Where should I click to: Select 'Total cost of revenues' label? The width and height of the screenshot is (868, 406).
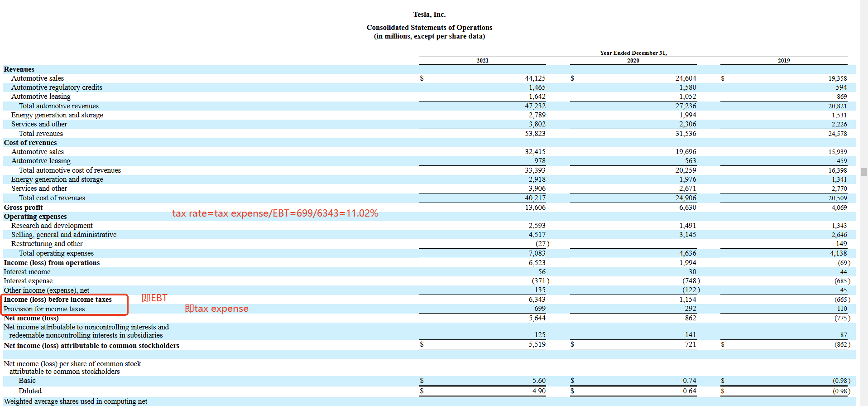point(52,198)
